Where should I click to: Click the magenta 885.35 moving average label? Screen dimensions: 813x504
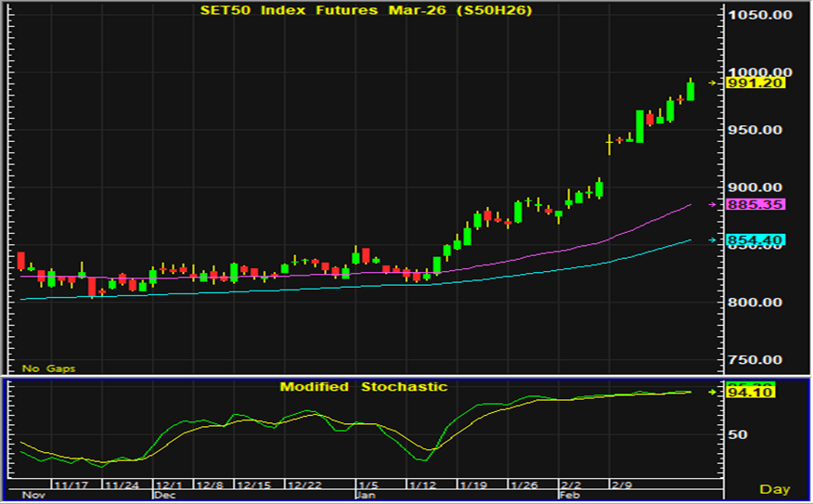tap(756, 204)
